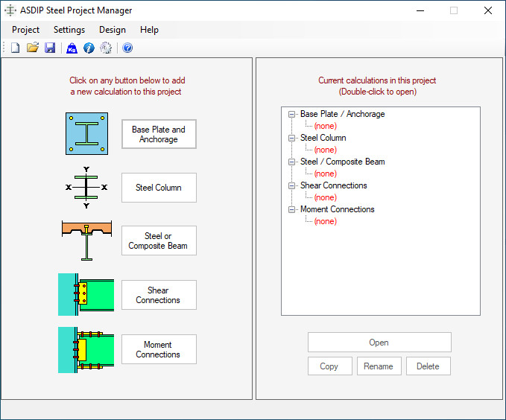This screenshot has height=420, width=506.
Task: Click the Delete button
Action: coord(428,366)
